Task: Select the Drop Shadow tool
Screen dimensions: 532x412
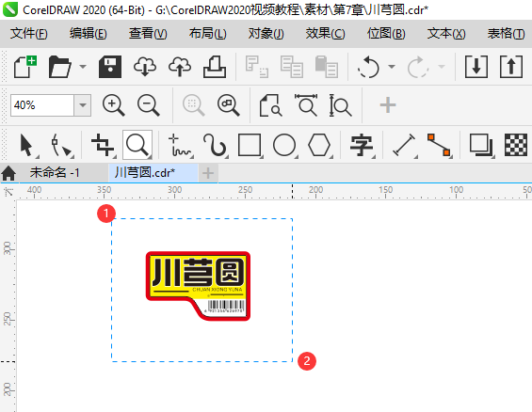Action: [481, 146]
